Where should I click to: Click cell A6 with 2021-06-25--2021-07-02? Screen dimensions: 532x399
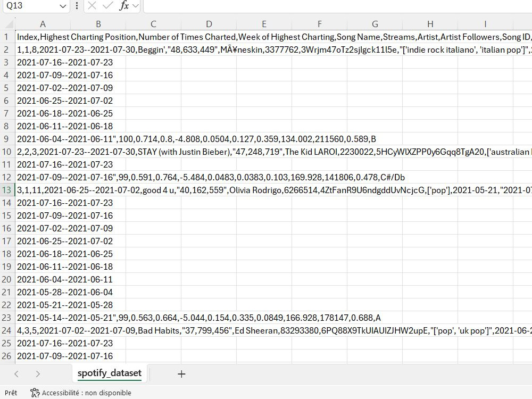coord(43,101)
